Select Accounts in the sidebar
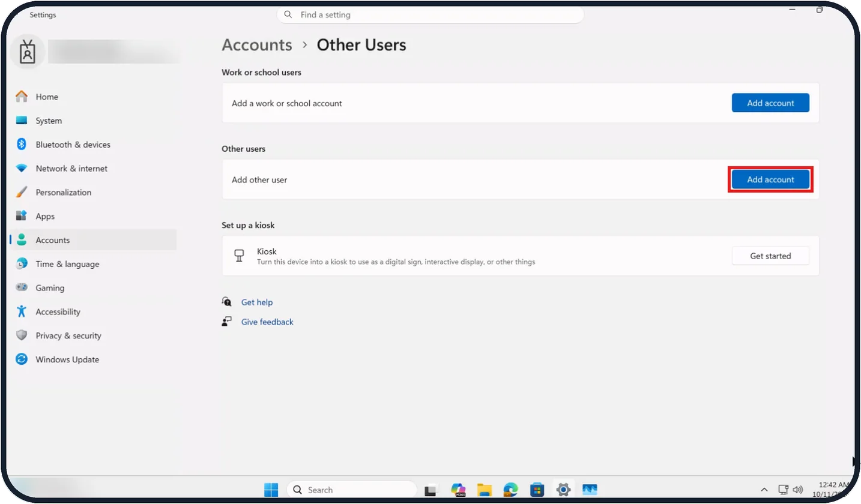The image size is (861, 504). tap(93, 240)
